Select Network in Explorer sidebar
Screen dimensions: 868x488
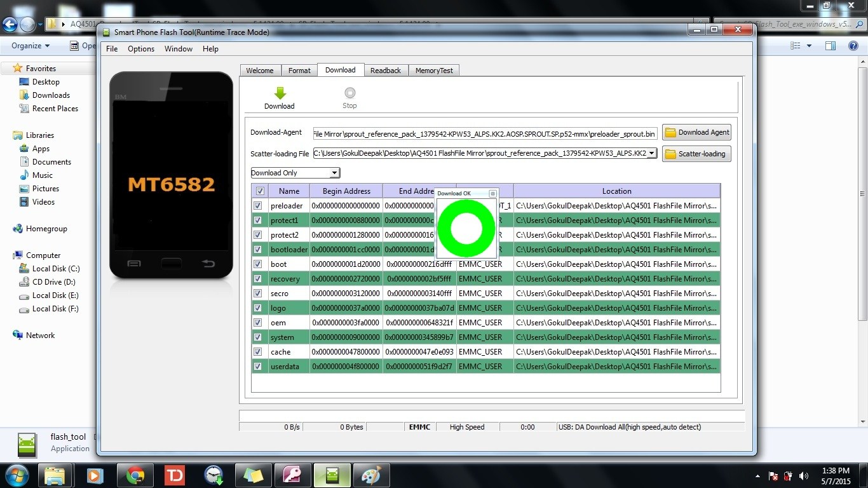coord(40,335)
